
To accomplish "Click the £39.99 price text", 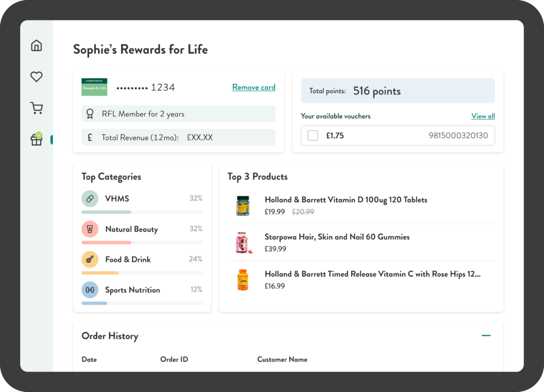I will [x=275, y=249].
